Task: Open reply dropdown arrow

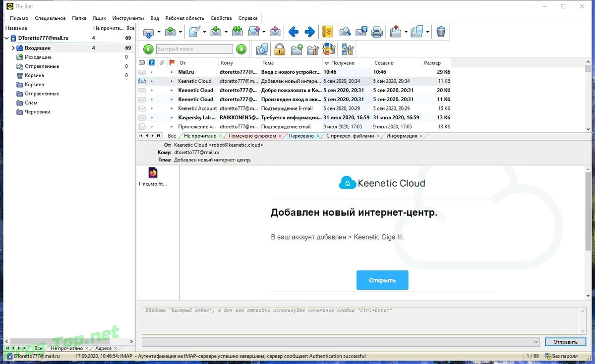Action: coord(226,32)
